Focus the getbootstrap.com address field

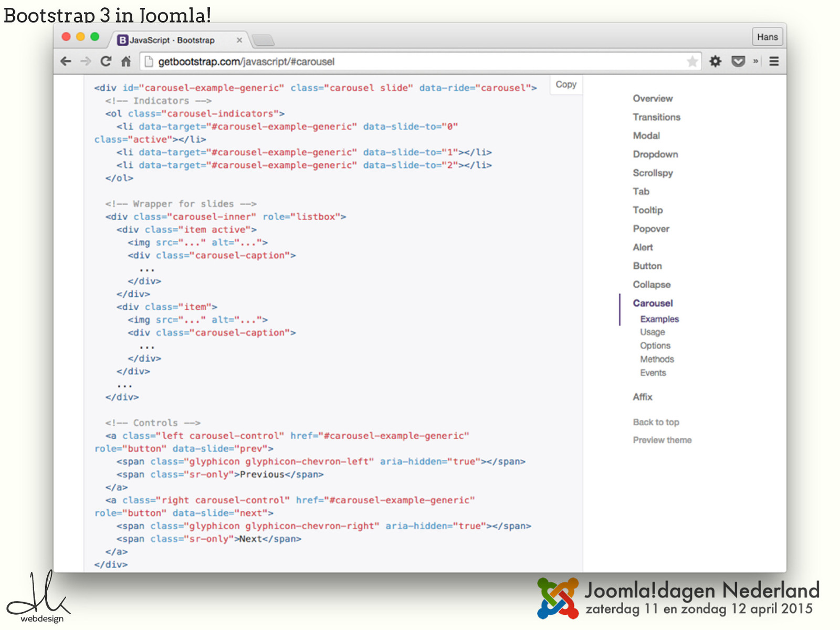coord(420,61)
